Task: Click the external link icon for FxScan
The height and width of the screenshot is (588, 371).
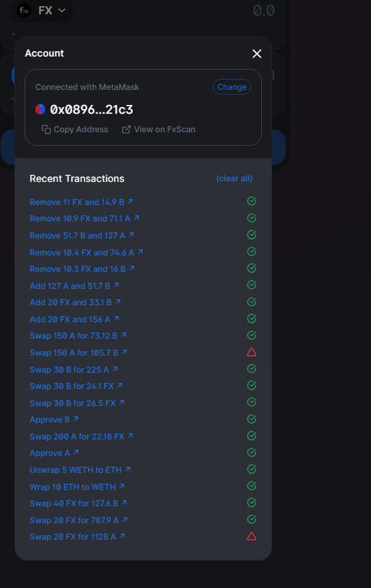Action: pos(126,129)
